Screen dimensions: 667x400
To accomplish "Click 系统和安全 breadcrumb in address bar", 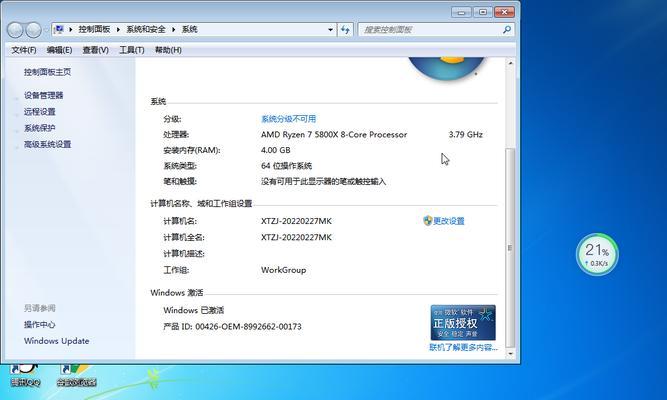I will click(x=145, y=29).
